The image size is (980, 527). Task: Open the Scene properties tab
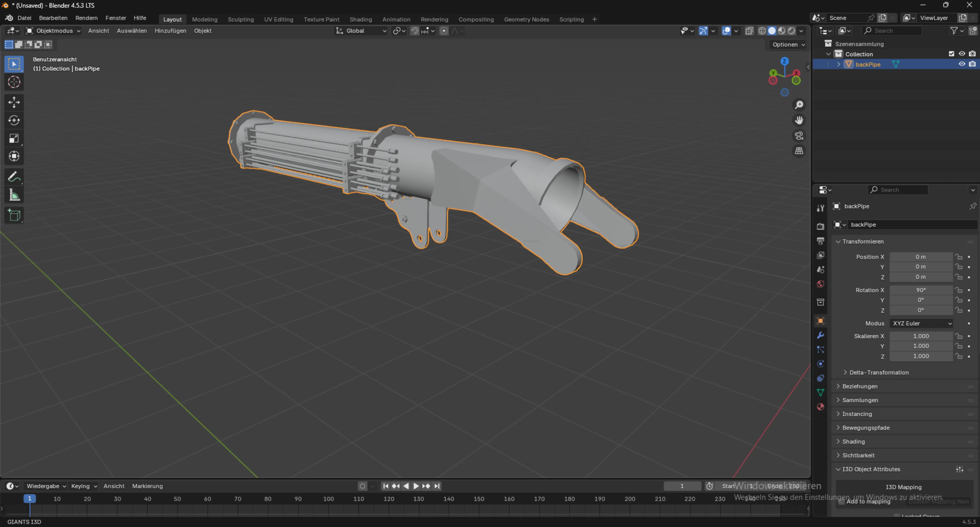coord(821,269)
